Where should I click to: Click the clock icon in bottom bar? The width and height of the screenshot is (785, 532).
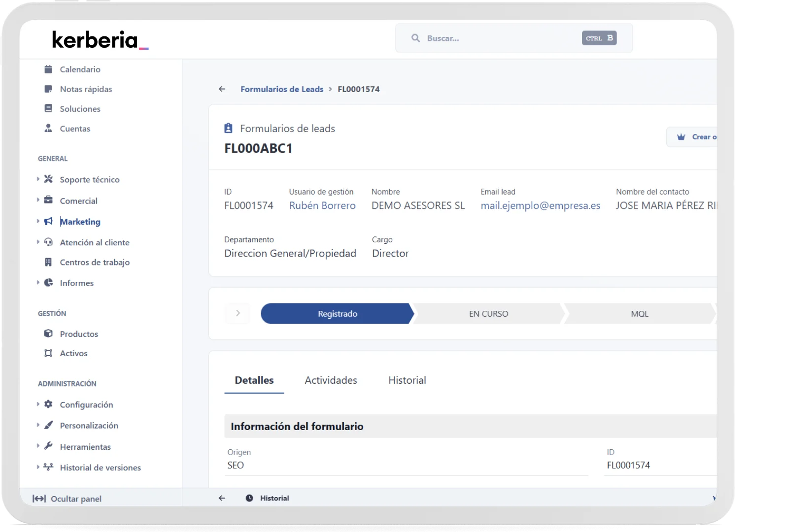pyautogui.click(x=249, y=498)
